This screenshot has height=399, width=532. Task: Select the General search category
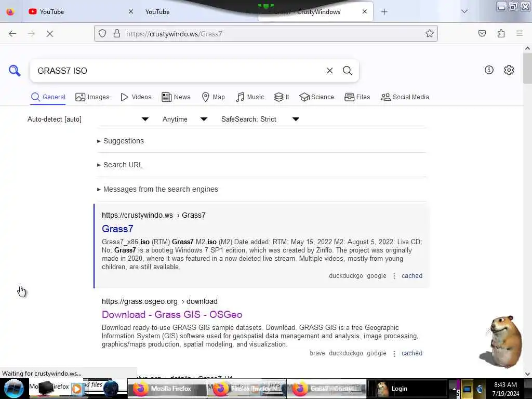48,97
